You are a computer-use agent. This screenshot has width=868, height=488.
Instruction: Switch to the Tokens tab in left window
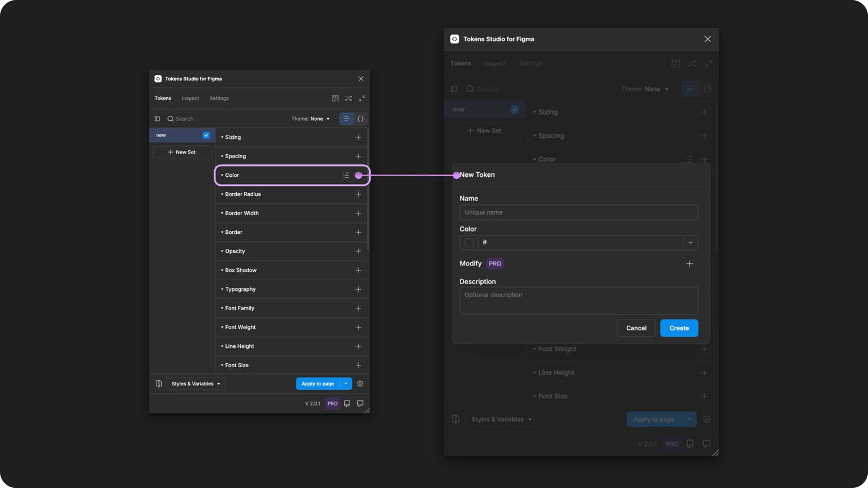163,98
